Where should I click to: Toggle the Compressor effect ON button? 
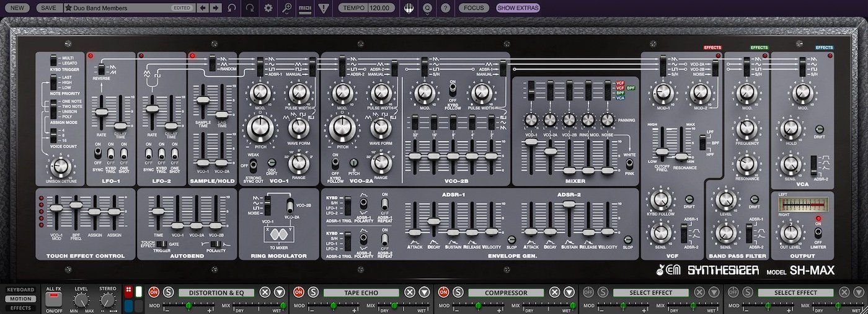[443, 292]
